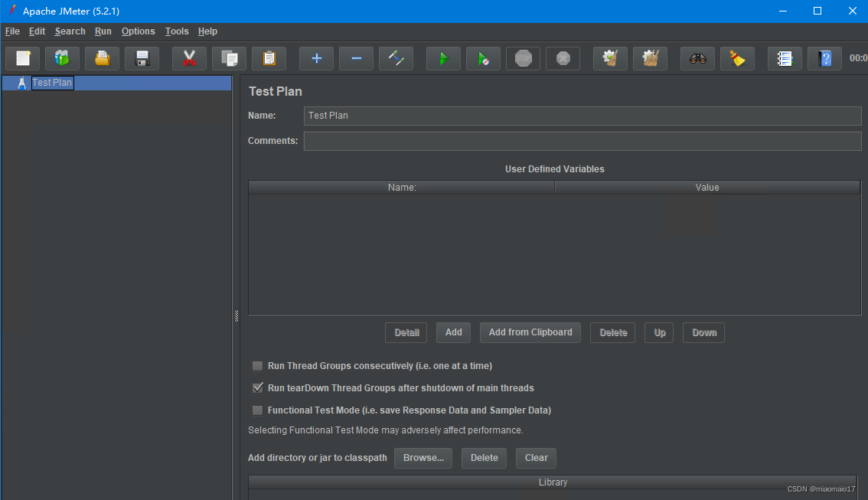Click the Clear All double broom icon
The height and width of the screenshot is (500, 868).
point(650,58)
